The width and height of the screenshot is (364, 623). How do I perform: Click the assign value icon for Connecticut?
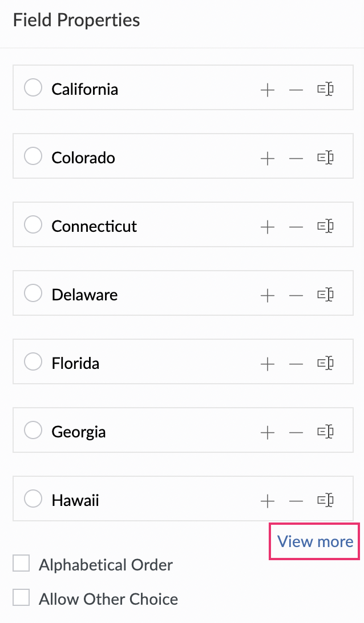[325, 226]
